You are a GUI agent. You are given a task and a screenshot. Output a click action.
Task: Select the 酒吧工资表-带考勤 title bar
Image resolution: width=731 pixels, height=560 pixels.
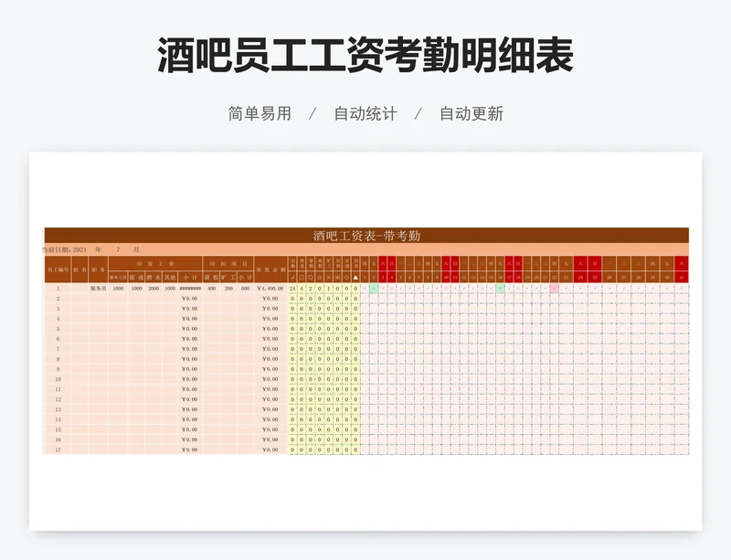[x=366, y=236]
